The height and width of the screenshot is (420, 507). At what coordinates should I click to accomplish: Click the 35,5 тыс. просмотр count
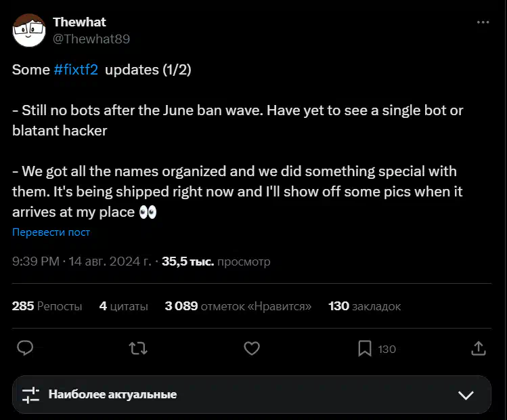(216, 261)
